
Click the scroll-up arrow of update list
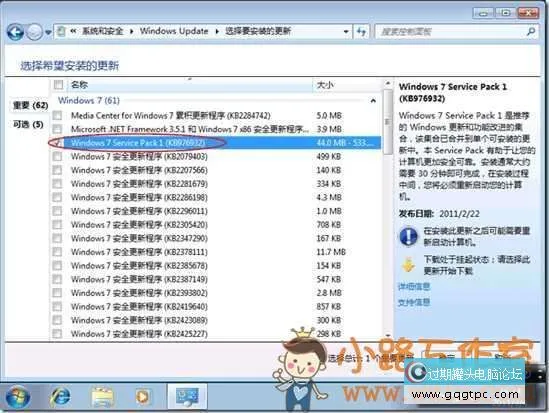(x=388, y=83)
